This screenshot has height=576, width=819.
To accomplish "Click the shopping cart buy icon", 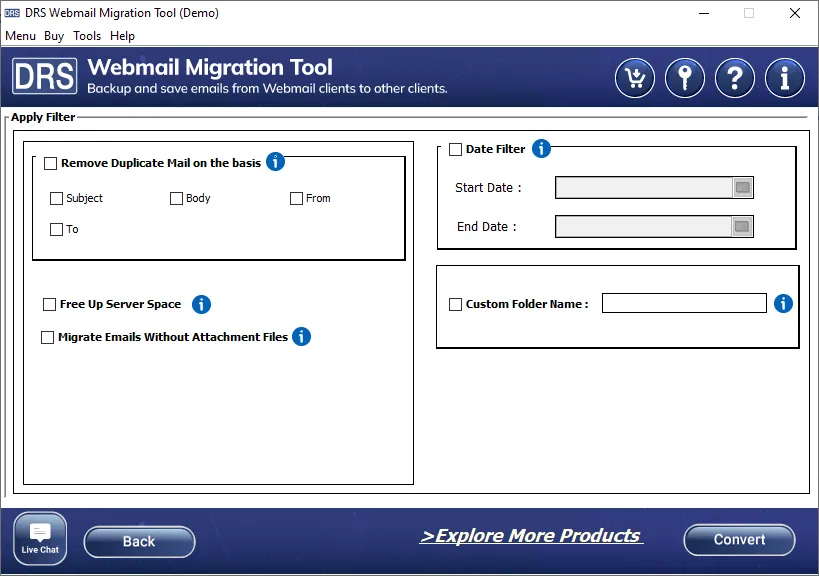I will [635, 78].
